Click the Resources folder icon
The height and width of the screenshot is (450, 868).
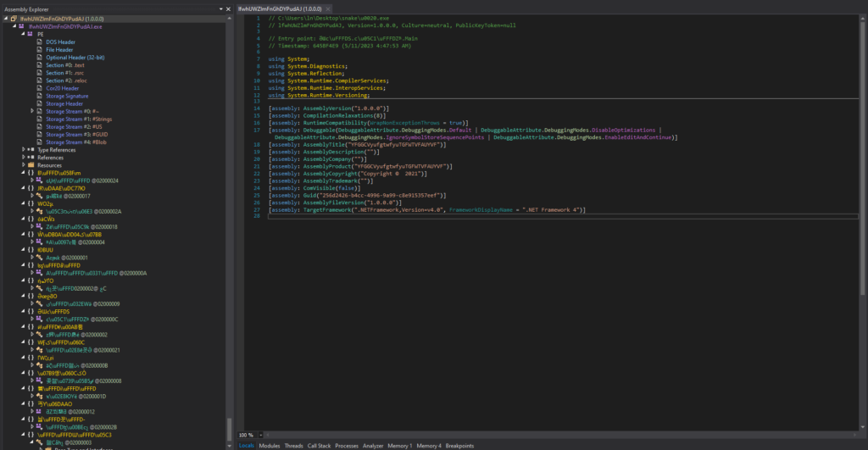(x=31, y=164)
